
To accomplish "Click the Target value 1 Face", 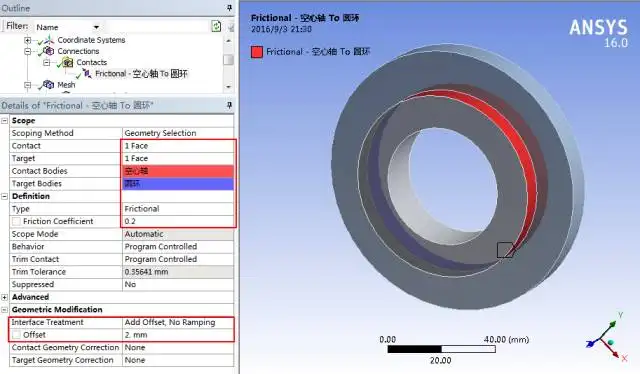I will (178, 158).
